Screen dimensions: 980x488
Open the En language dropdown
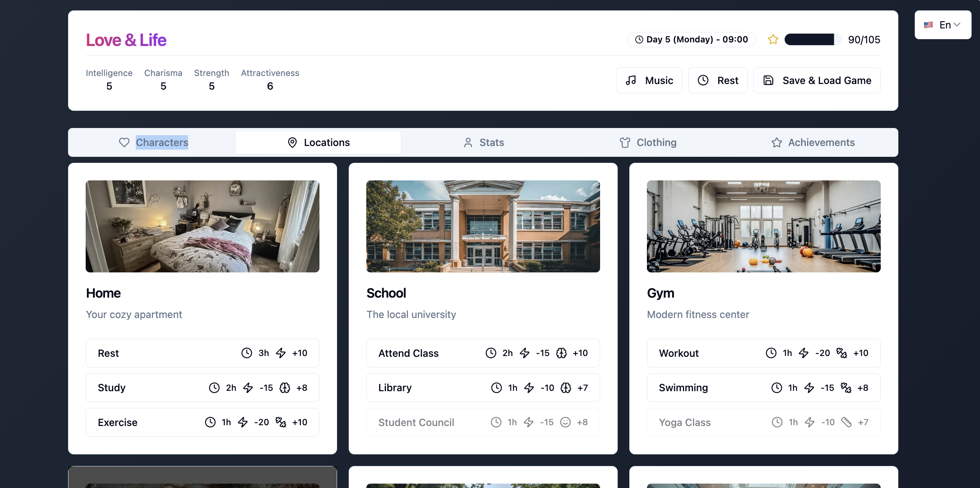click(x=943, y=25)
